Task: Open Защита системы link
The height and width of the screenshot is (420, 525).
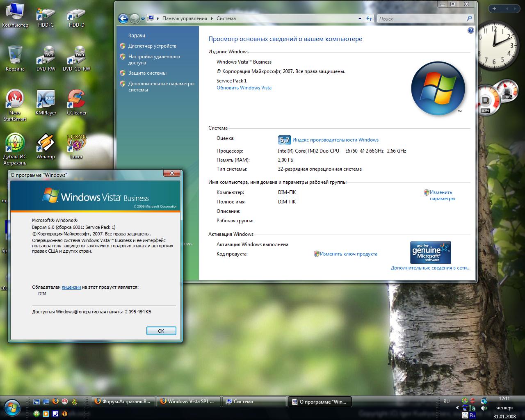Action: click(147, 73)
